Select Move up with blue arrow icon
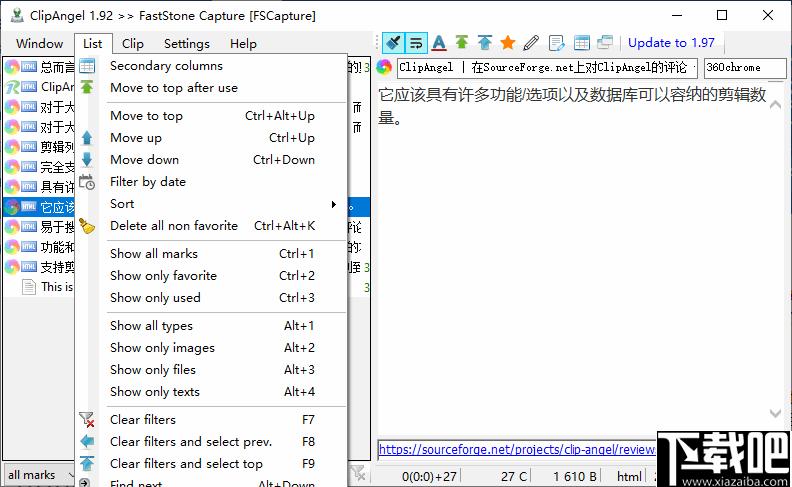This screenshot has width=792, height=487. 211,137
